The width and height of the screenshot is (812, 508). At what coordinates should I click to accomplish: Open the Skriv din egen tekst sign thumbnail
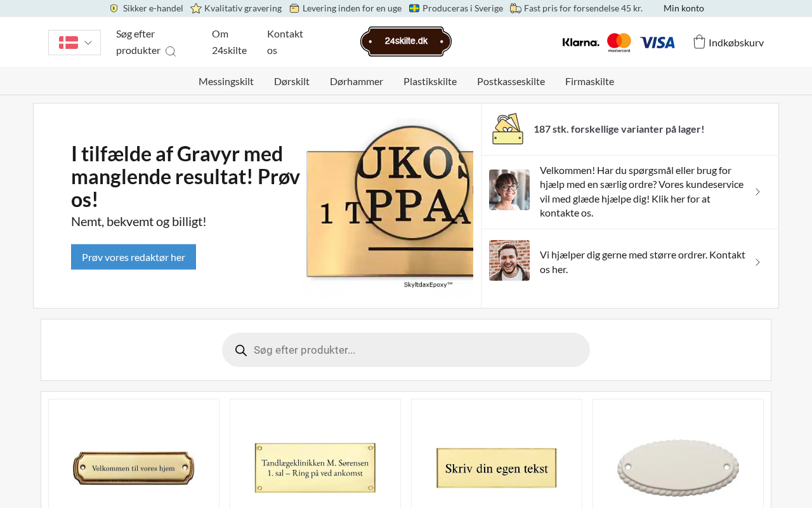(497, 468)
